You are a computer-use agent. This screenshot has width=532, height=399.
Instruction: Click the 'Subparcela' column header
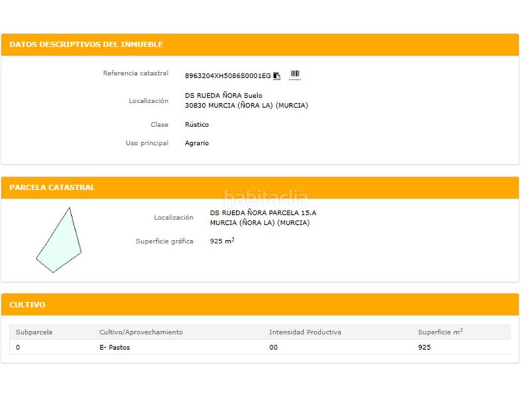[x=34, y=332]
